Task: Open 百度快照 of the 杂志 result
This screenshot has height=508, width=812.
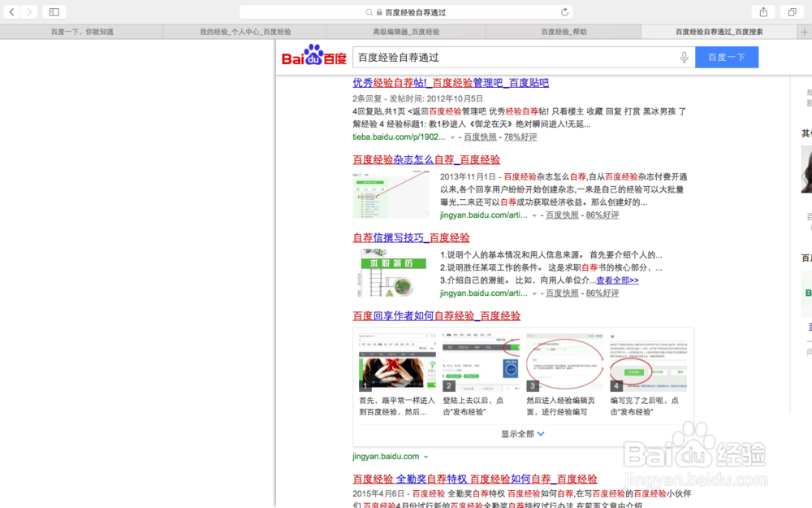Action: 562,215
